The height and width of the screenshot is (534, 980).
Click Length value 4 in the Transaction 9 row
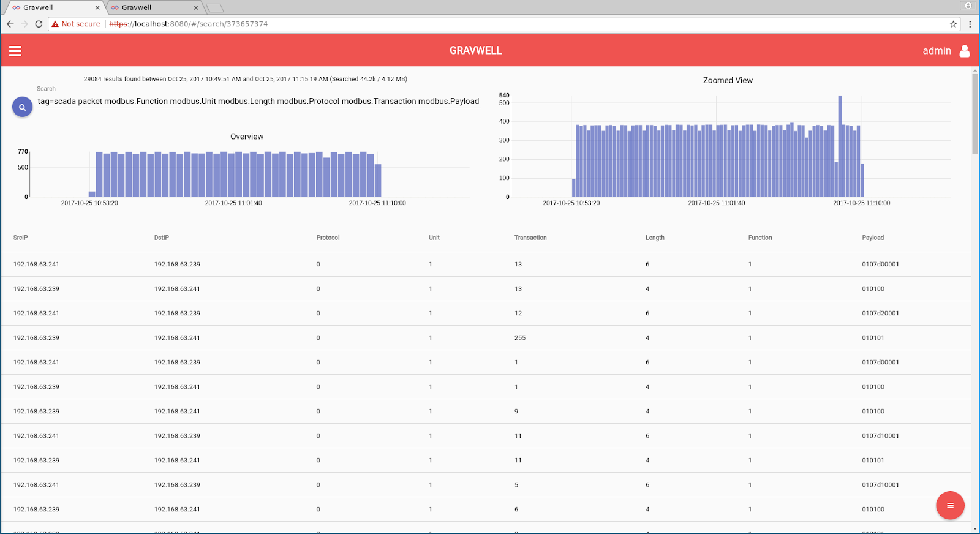pyautogui.click(x=647, y=412)
